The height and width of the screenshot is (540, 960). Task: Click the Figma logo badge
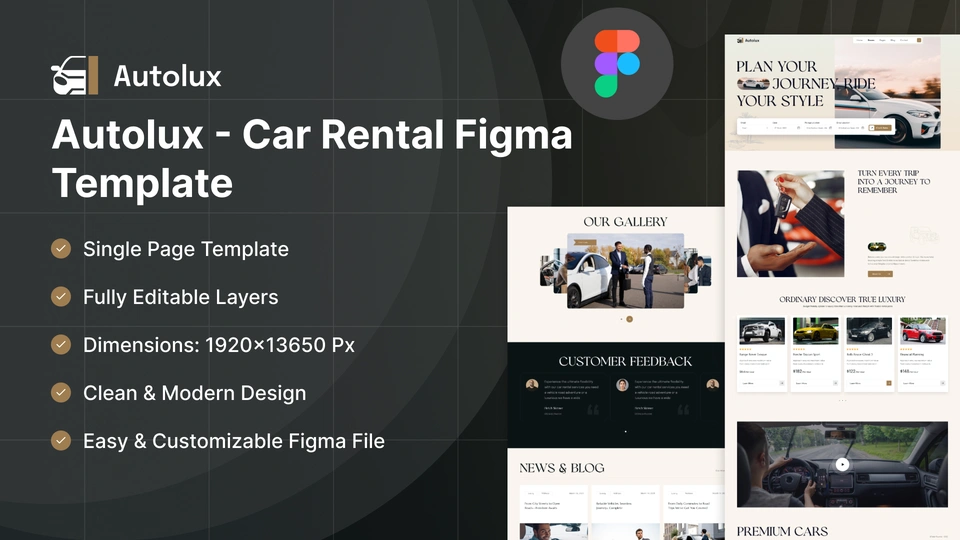pos(617,64)
